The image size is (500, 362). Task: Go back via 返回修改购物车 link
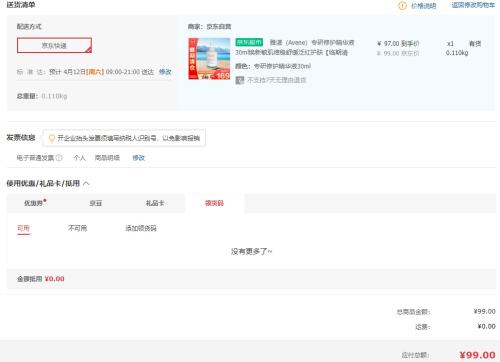coord(473,5)
